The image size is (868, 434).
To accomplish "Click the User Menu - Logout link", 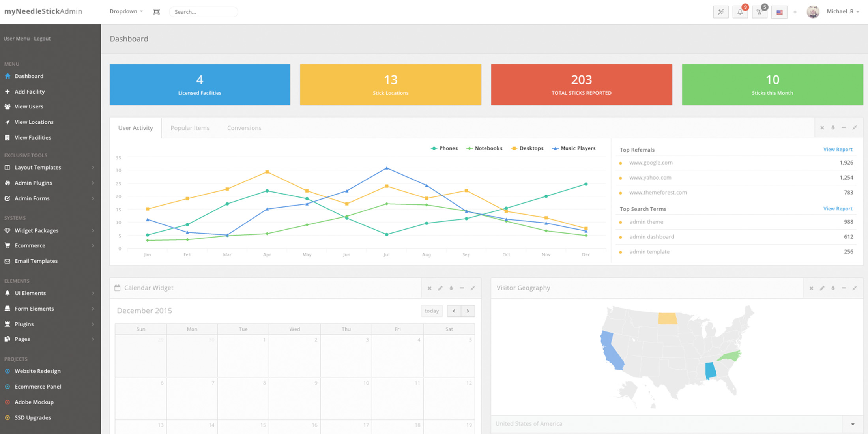I will [x=27, y=39].
